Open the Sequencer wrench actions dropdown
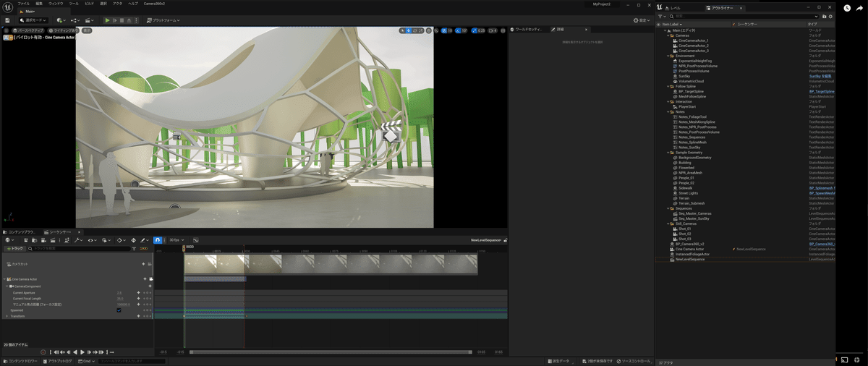 [x=78, y=240]
